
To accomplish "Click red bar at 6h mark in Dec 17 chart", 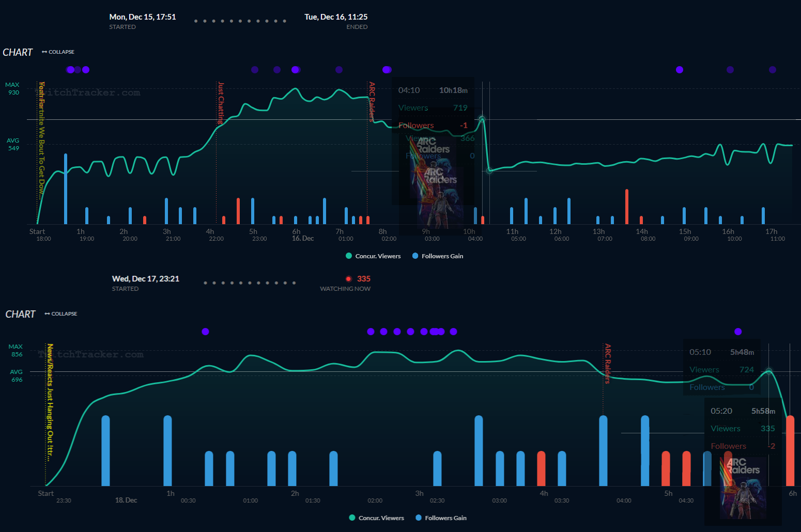I will point(790,450).
